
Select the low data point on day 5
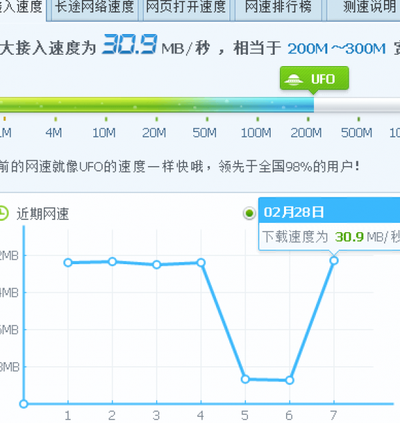245,379
